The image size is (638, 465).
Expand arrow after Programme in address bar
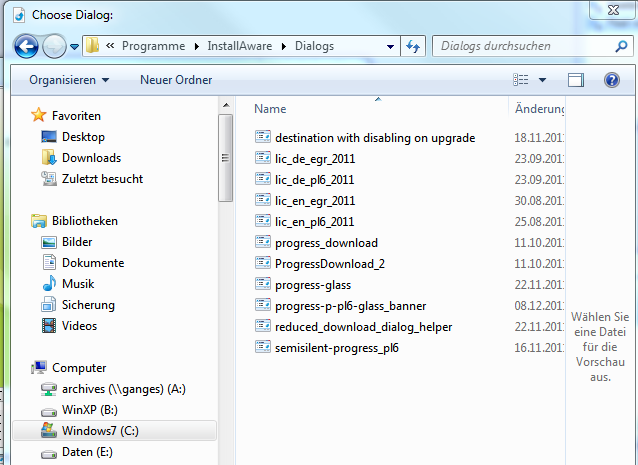point(197,46)
